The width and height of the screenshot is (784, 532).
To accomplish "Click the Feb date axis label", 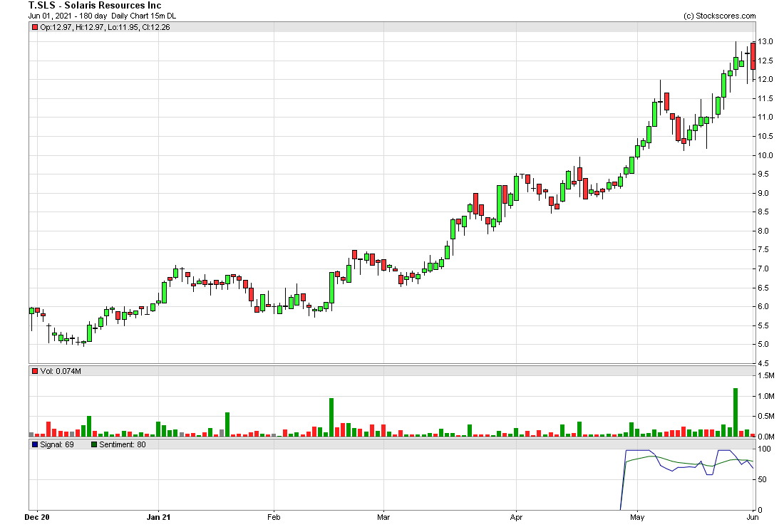I will click(274, 517).
